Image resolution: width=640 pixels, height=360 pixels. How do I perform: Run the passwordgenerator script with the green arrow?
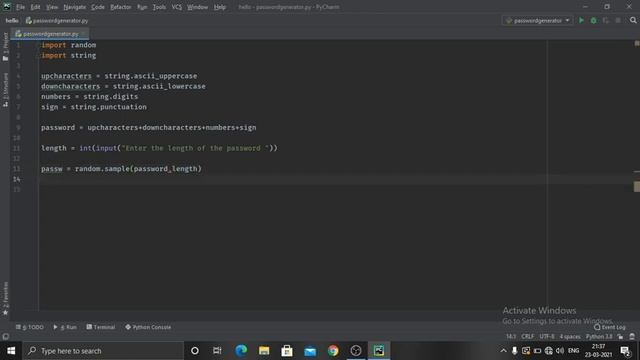pos(581,20)
